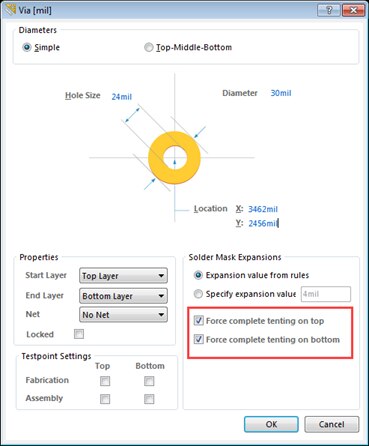Edit the Diameter value 30mil
The height and width of the screenshot is (446, 369).
point(281,93)
